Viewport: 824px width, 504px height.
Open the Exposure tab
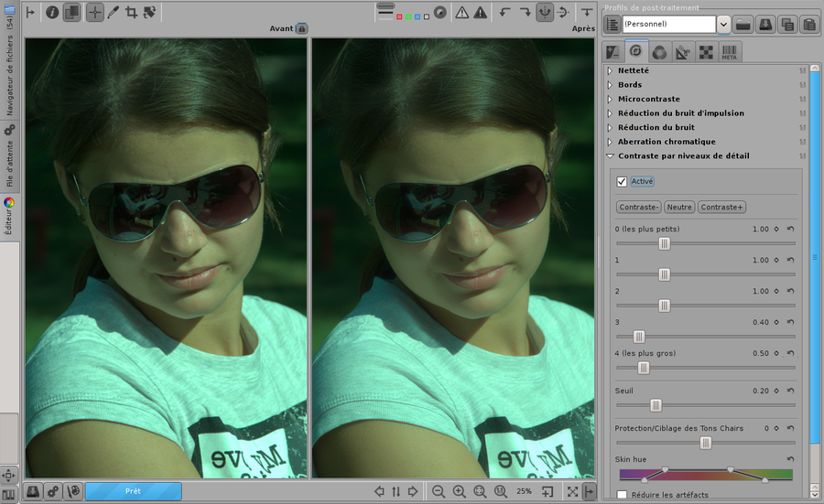(x=613, y=52)
